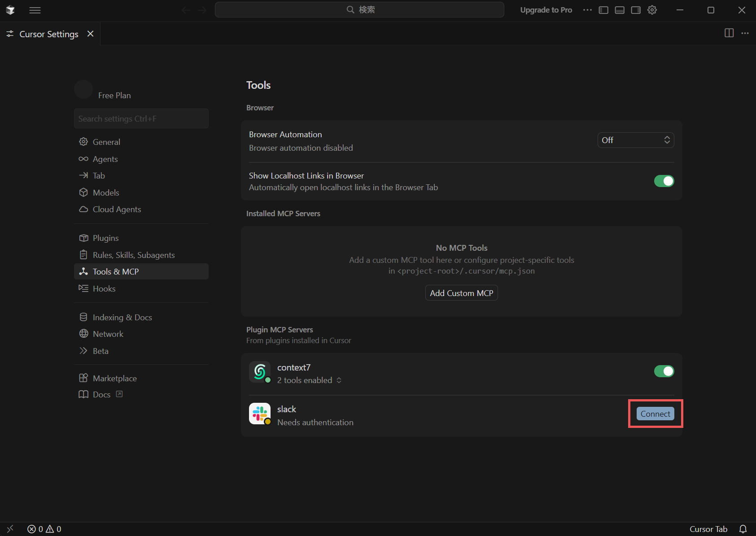Split the editor with the split icon

coord(729,33)
